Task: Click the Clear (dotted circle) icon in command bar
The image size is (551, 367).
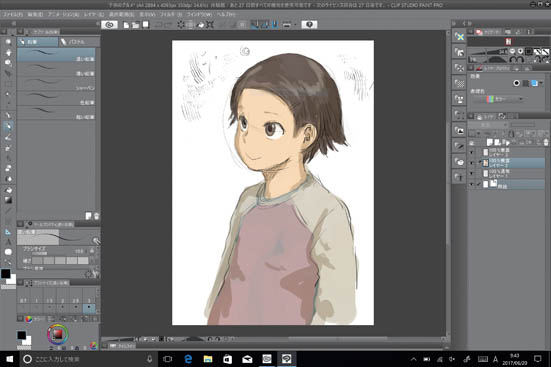Action: pyautogui.click(x=181, y=25)
